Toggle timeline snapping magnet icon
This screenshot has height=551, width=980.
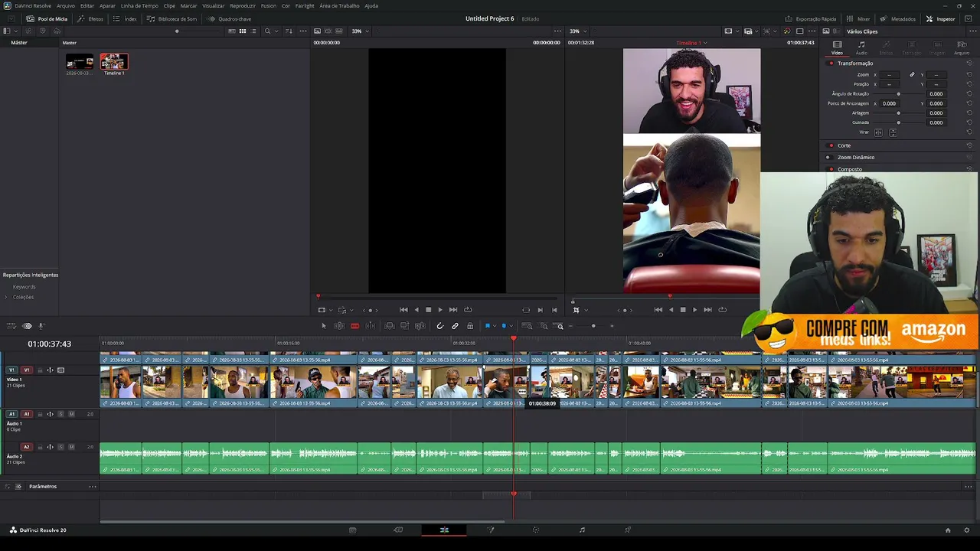439,326
